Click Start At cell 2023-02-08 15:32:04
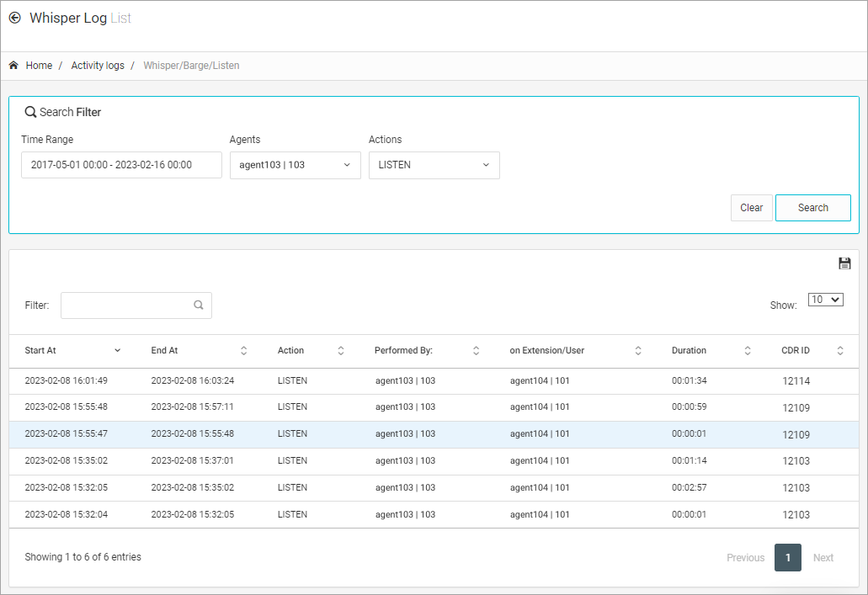 [66, 514]
